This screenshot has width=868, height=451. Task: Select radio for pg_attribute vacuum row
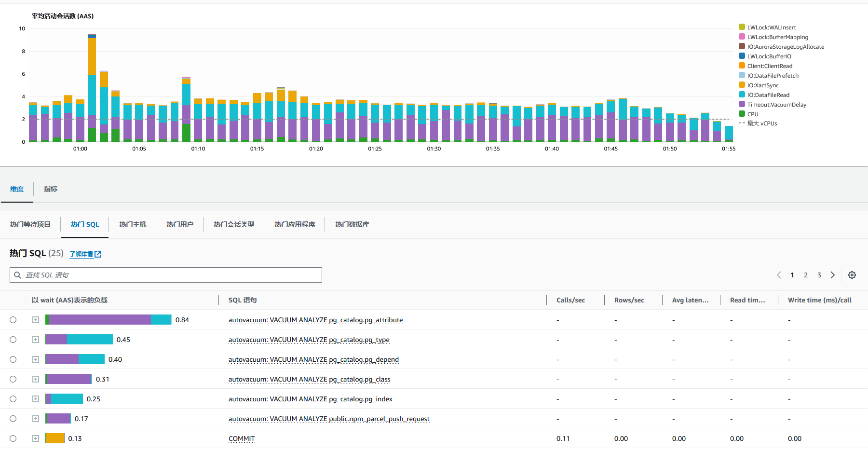13,320
